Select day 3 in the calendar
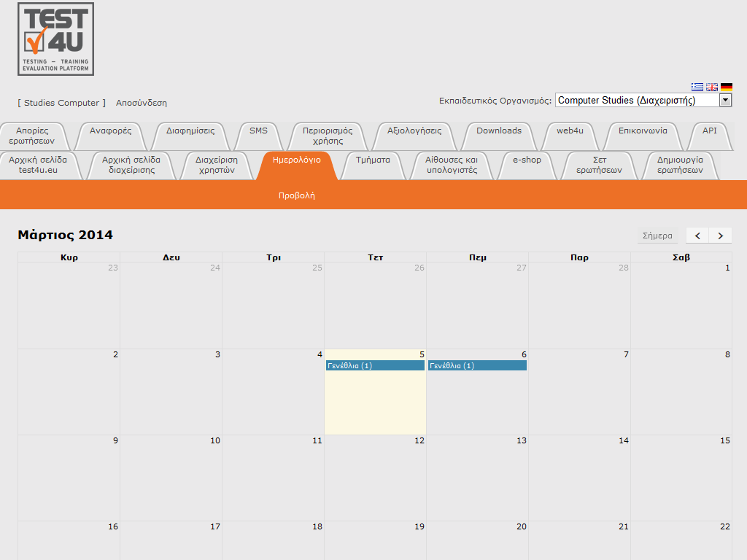The image size is (747, 560). pos(171,392)
